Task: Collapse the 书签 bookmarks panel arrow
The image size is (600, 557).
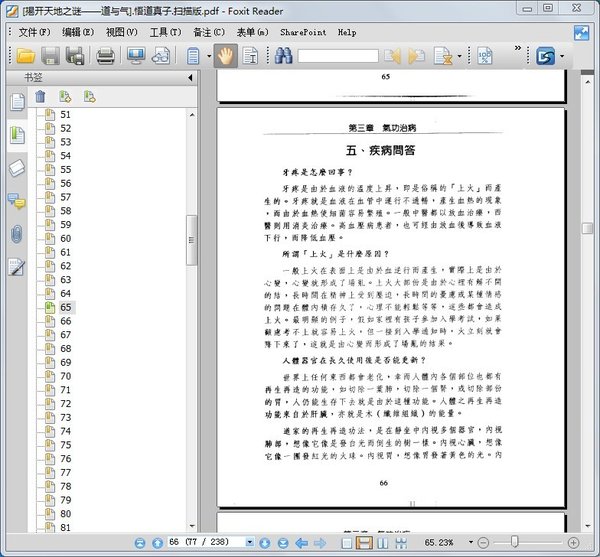Action: [x=190, y=78]
